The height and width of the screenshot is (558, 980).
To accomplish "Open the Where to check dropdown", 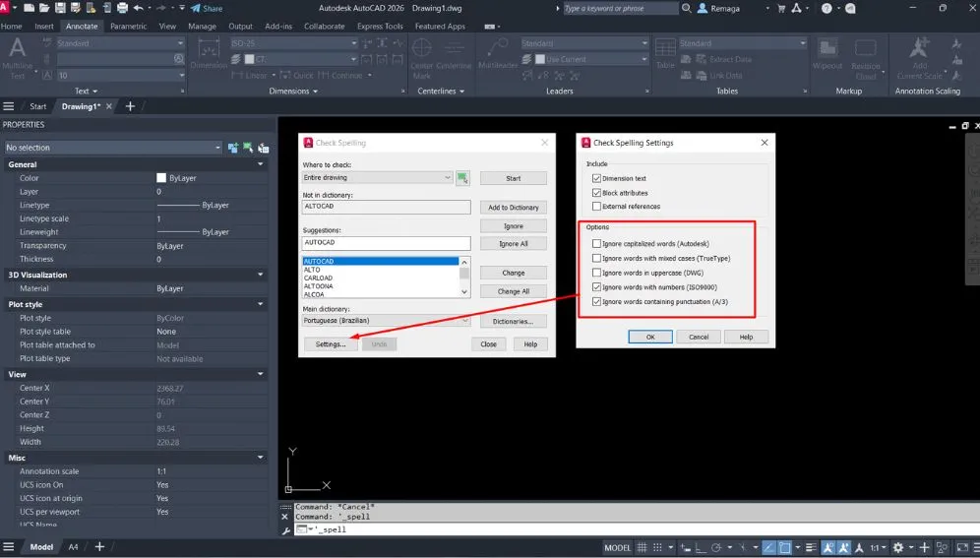I will pos(377,177).
